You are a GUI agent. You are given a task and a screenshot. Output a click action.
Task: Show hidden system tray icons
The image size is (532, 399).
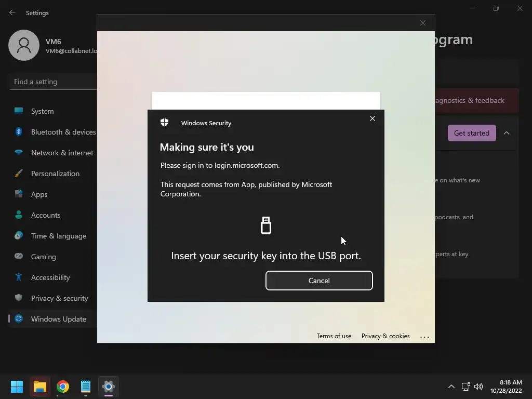click(x=451, y=387)
